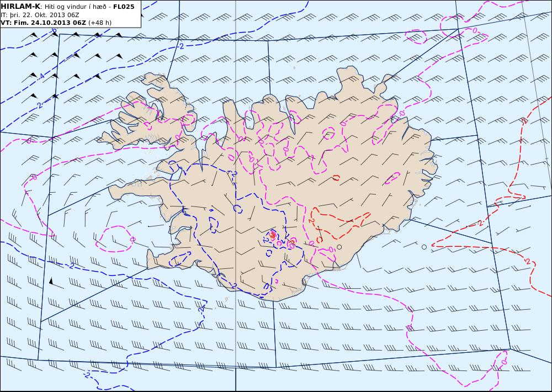This screenshot has width=552, height=392.
Task: Click the HIRLAM-K model title text
Action: [x=20, y=6]
